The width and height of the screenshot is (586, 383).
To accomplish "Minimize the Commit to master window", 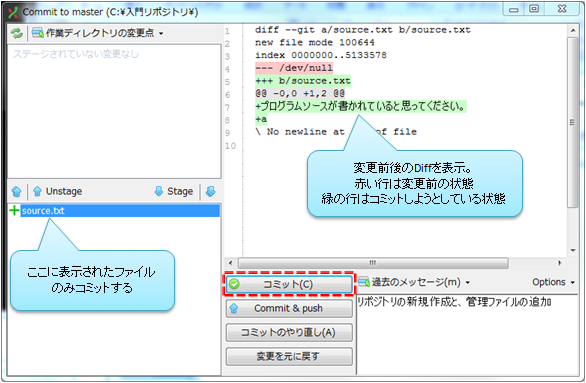I will [514, 10].
